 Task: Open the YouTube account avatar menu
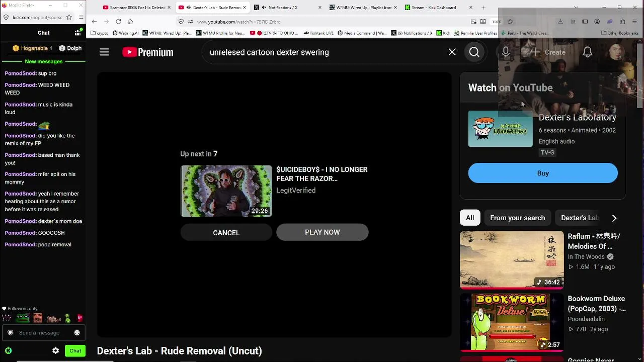coord(616,52)
